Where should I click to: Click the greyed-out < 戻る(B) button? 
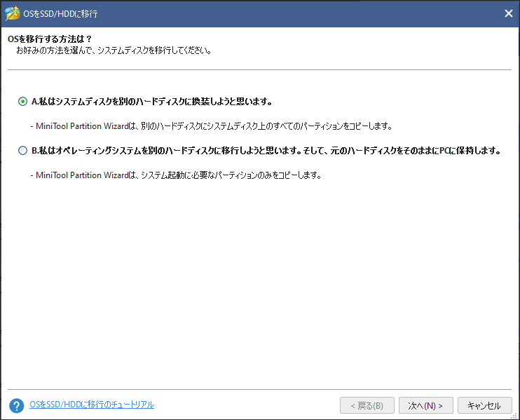tap(367, 405)
